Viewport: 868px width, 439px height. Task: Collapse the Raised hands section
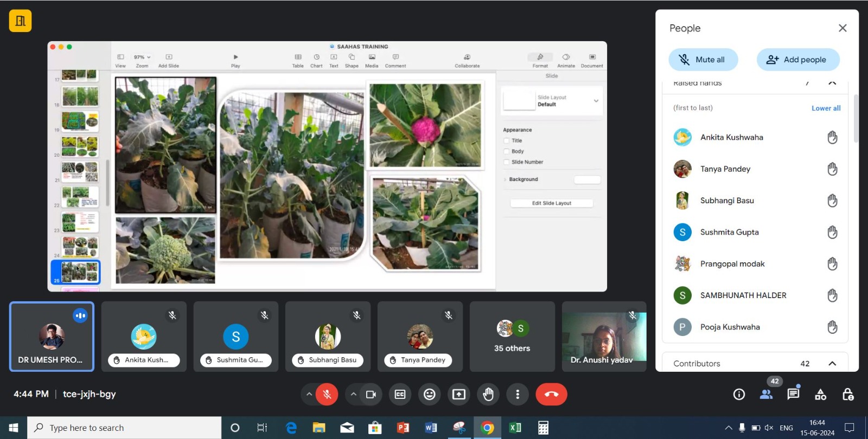(832, 83)
